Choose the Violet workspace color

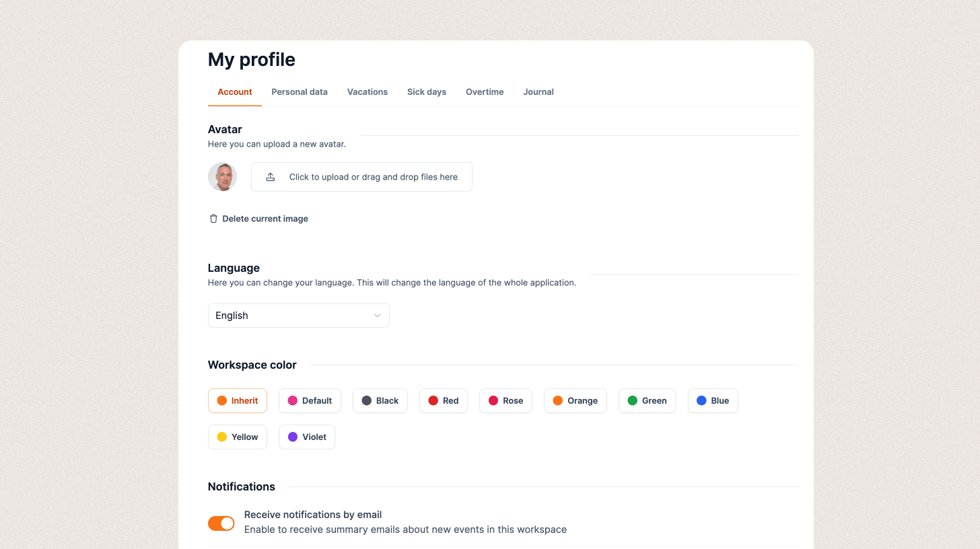(307, 437)
